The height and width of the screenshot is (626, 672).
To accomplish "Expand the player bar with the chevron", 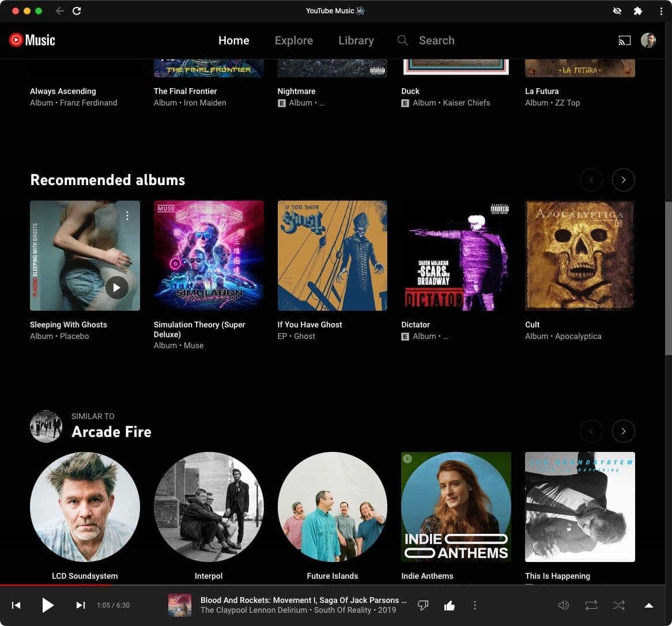I will 648,605.
